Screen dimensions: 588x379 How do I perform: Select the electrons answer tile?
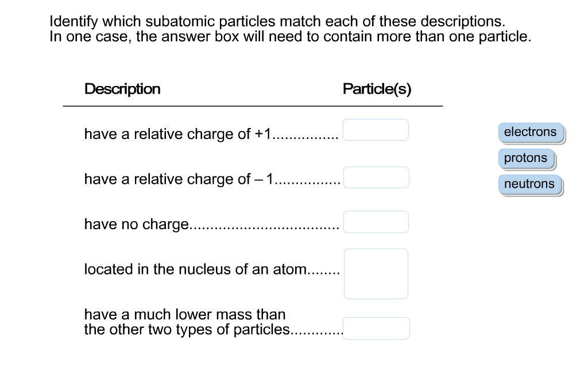529,132
